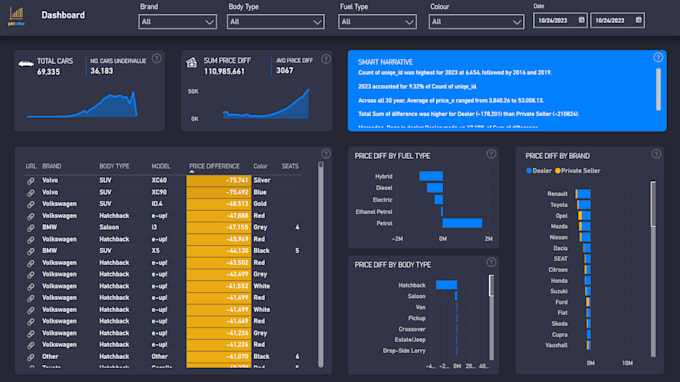Open URL link icon for -47,888 row
This screenshot has height=382, width=680.
point(30,216)
